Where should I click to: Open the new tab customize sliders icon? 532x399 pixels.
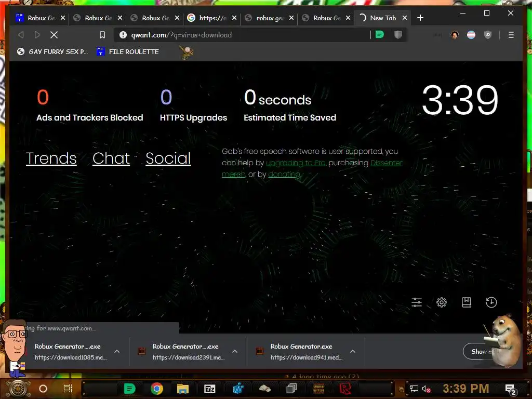pos(417,302)
